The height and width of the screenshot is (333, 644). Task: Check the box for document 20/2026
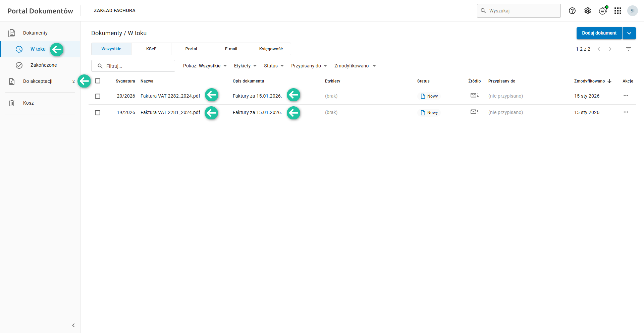(98, 96)
